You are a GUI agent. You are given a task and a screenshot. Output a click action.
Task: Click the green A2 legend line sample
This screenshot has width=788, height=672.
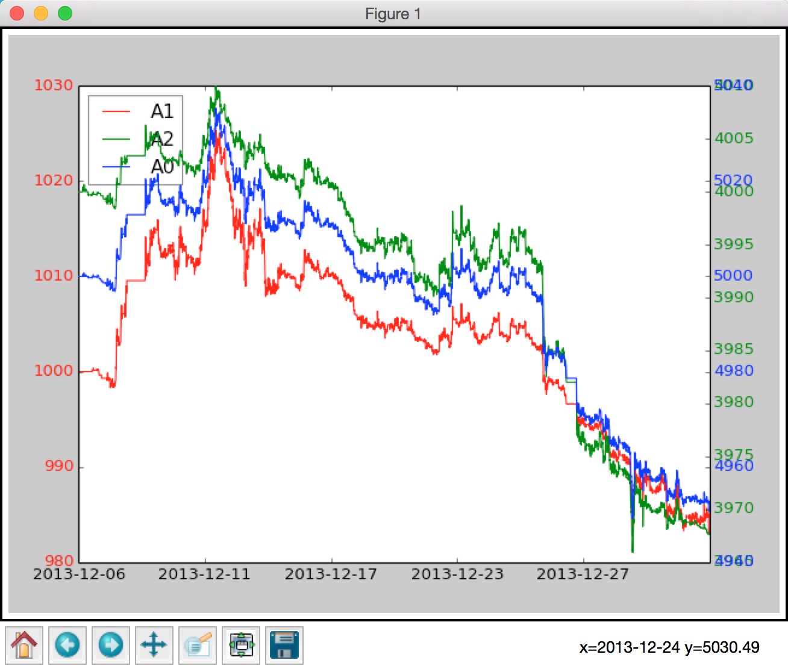(116, 139)
